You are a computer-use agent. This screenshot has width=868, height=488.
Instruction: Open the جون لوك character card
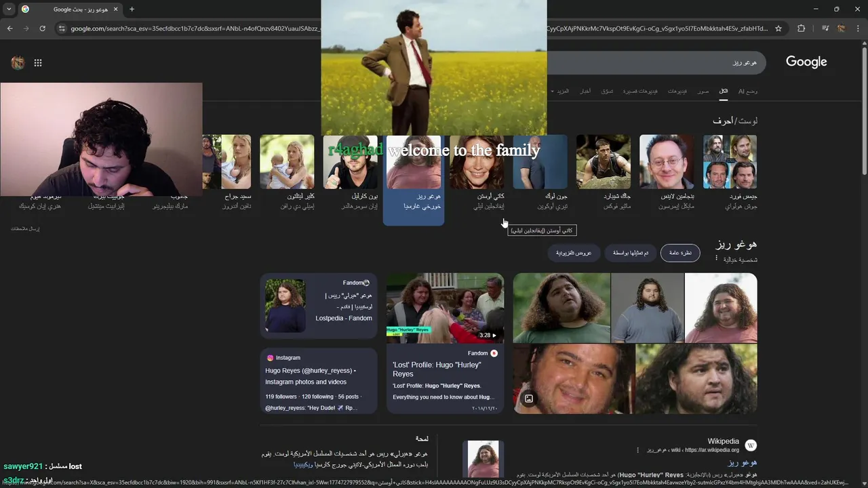pyautogui.click(x=541, y=173)
